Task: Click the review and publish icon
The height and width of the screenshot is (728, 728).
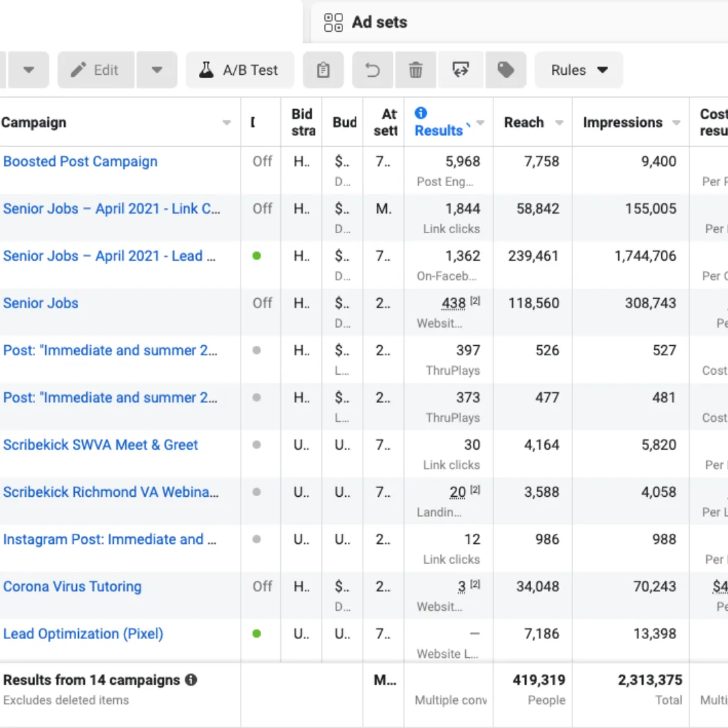Action: (460, 69)
